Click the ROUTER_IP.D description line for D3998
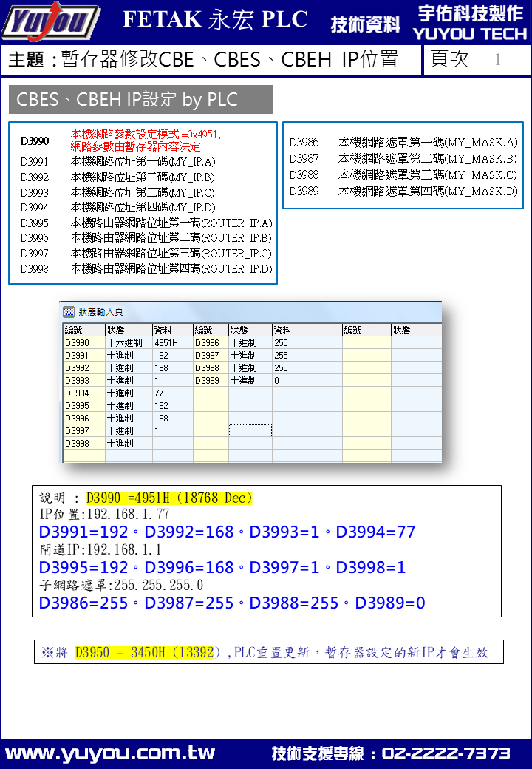532x769 pixels. 171,268
